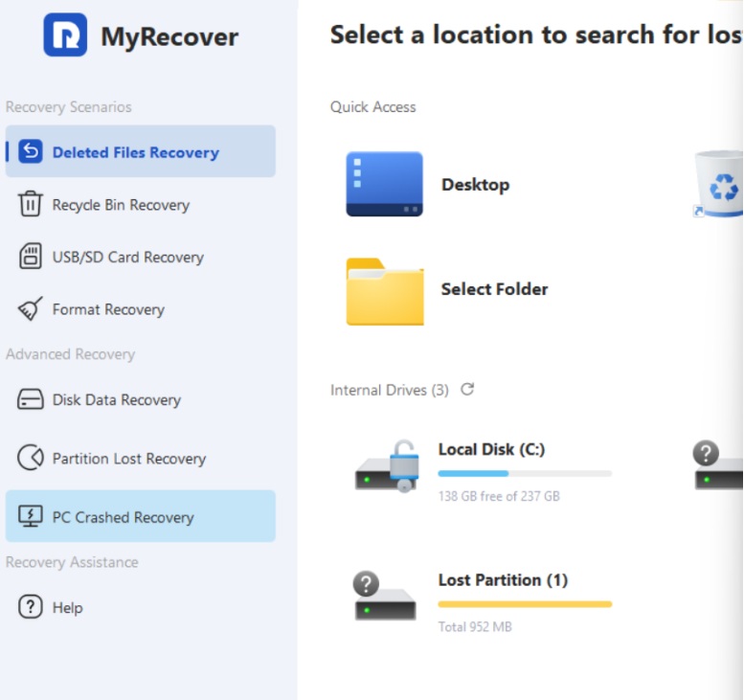Click the Lost Partition yellow usage bar
Screen dimensions: 744x700
pyautogui.click(x=525, y=604)
